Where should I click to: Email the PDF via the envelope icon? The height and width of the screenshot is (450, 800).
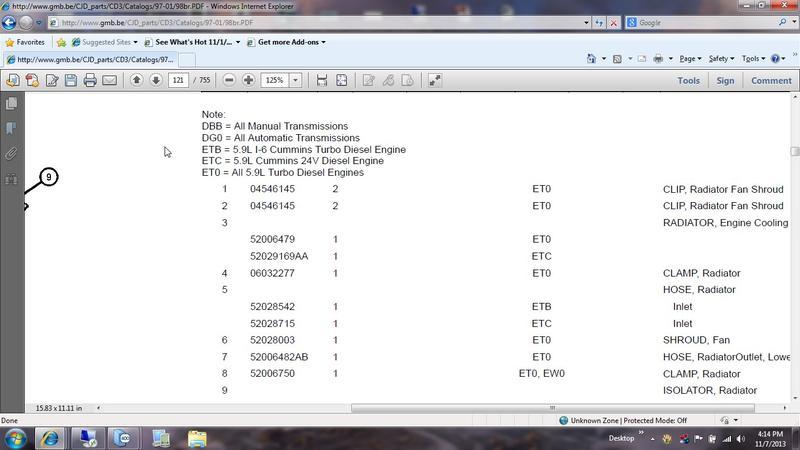[x=110, y=80]
